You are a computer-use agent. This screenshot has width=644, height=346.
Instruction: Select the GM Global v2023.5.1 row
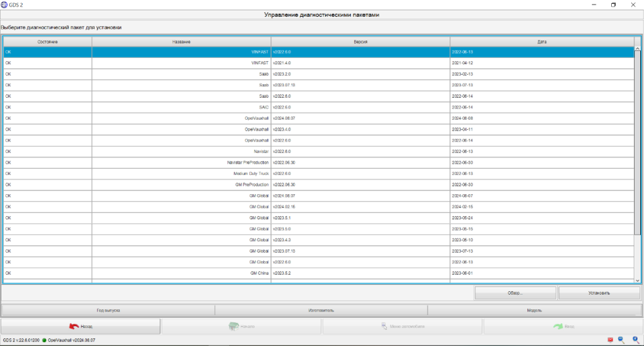coord(319,218)
